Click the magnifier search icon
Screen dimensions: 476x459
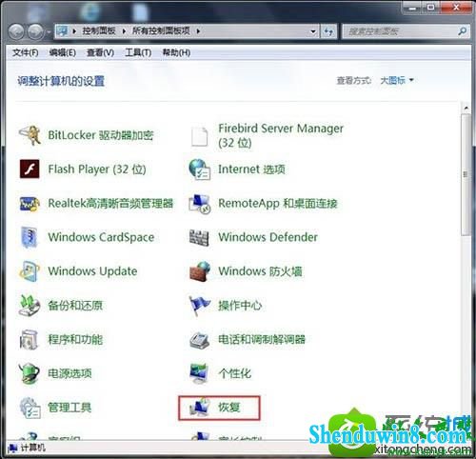click(462, 31)
